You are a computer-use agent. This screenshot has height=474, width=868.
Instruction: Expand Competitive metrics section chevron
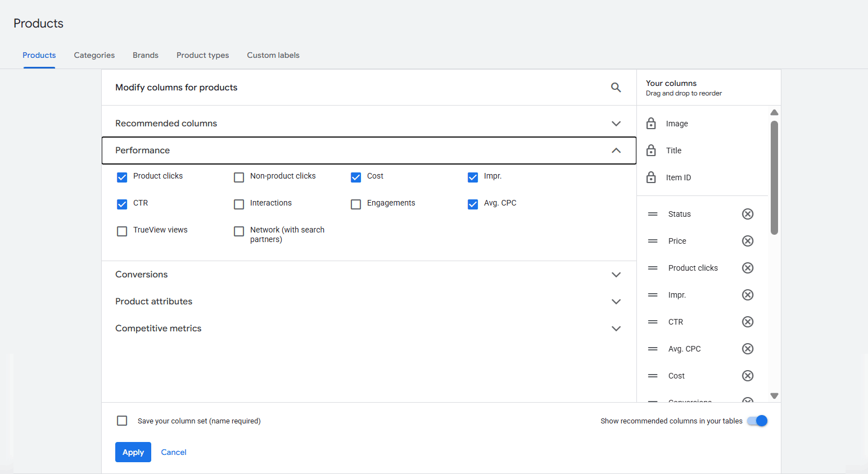616,329
